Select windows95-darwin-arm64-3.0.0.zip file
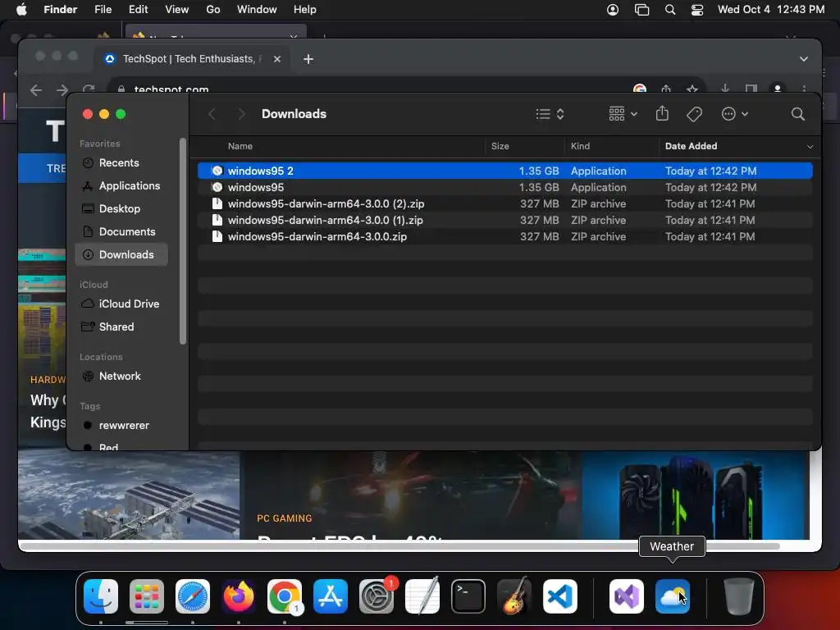 click(505, 237)
